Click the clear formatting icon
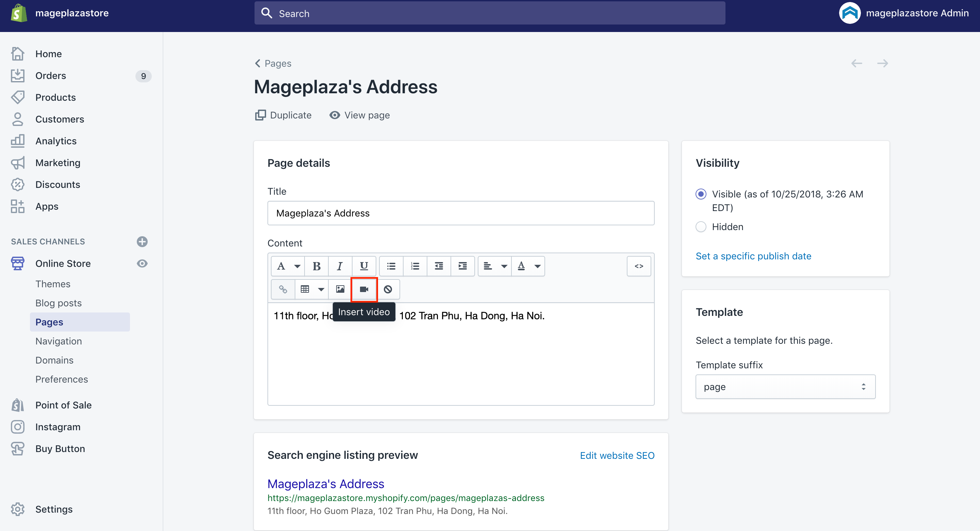This screenshot has width=980, height=531. [388, 289]
